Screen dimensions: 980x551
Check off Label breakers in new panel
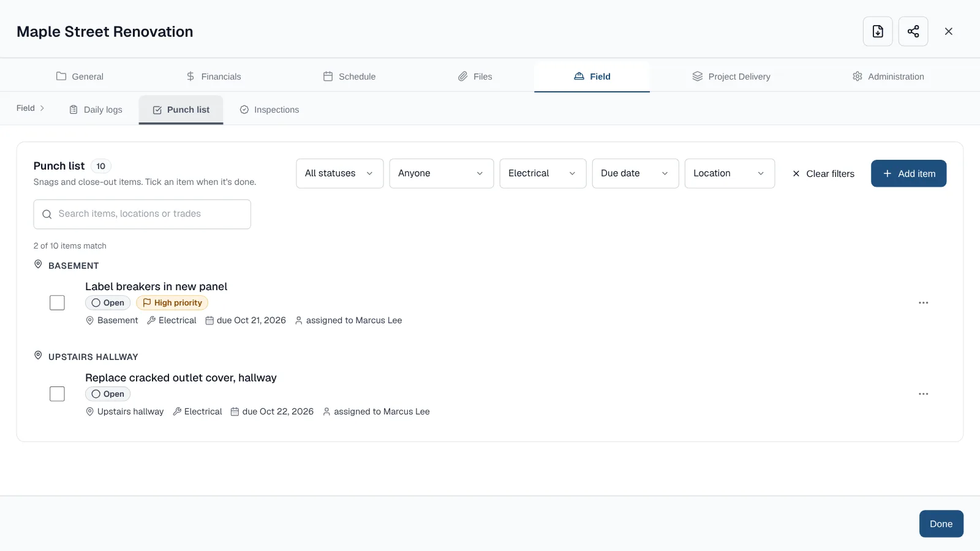click(x=57, y=303)
